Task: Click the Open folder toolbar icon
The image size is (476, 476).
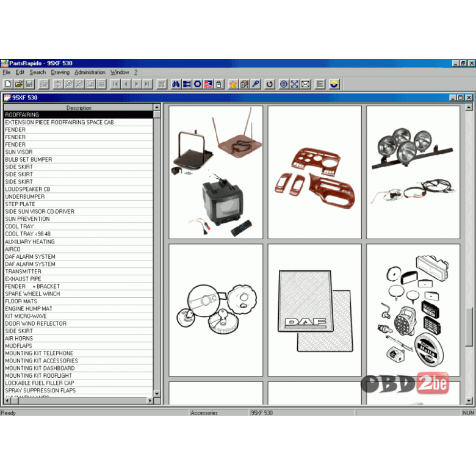Action: pos(18,84)
